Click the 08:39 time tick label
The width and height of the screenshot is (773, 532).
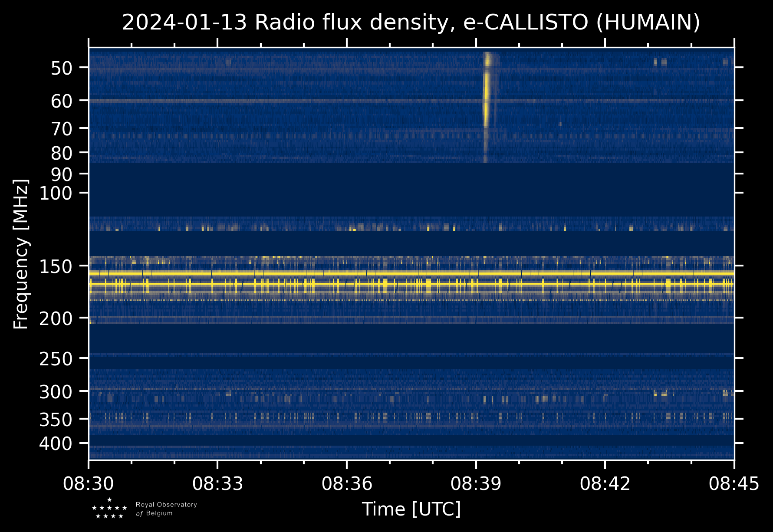[476, 483]
